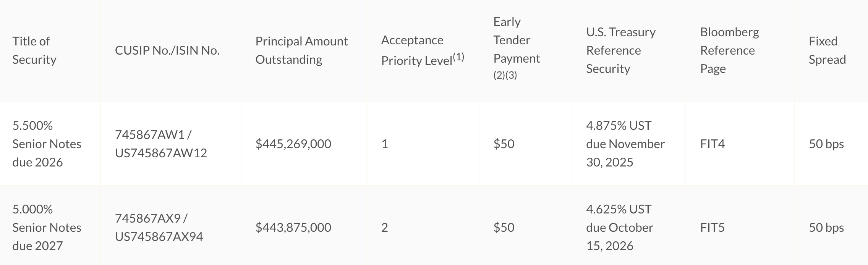Select the 745867AX9 CUSIP cell

coord(159,228)
